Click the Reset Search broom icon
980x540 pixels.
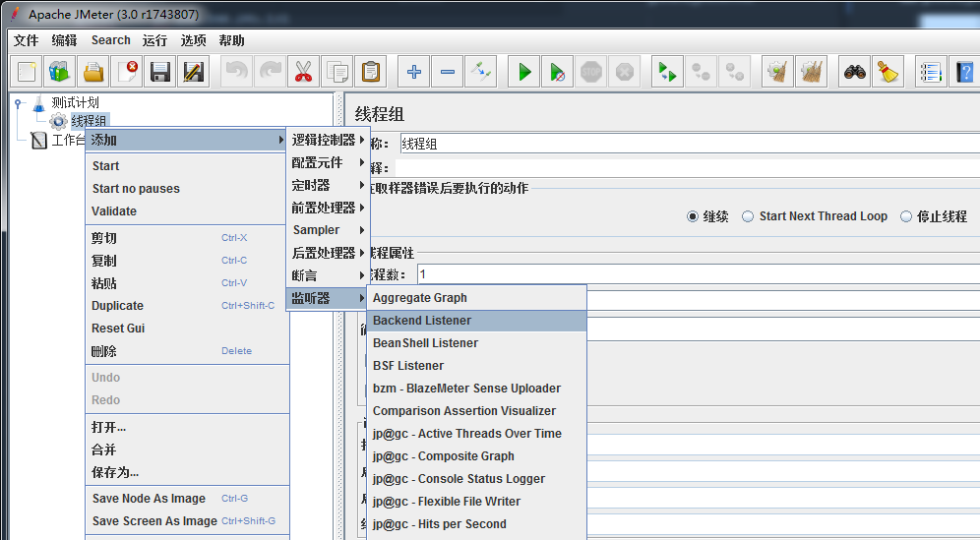point(888,72)
